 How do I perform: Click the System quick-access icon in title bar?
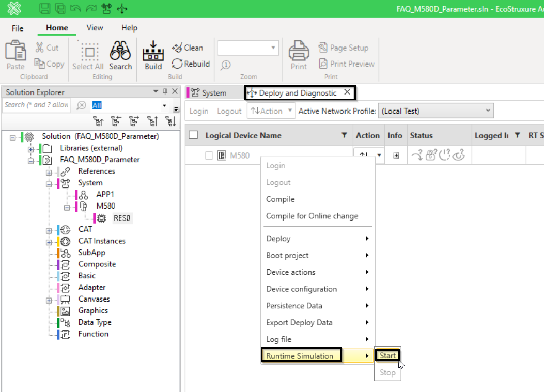[x=106, y=8]
